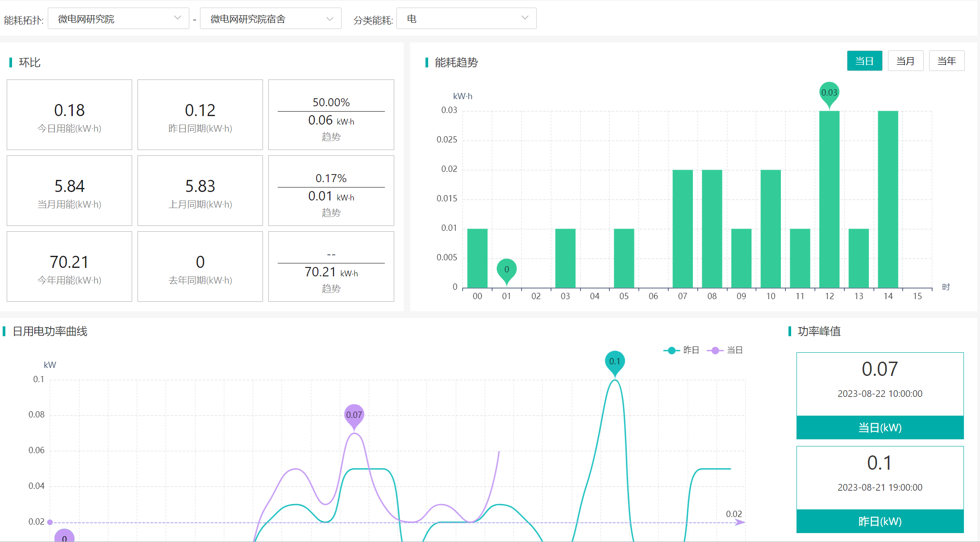Click the 今日用能 0.18 card
This screenshot has height=542, width=980.
[x=69, y=115]
